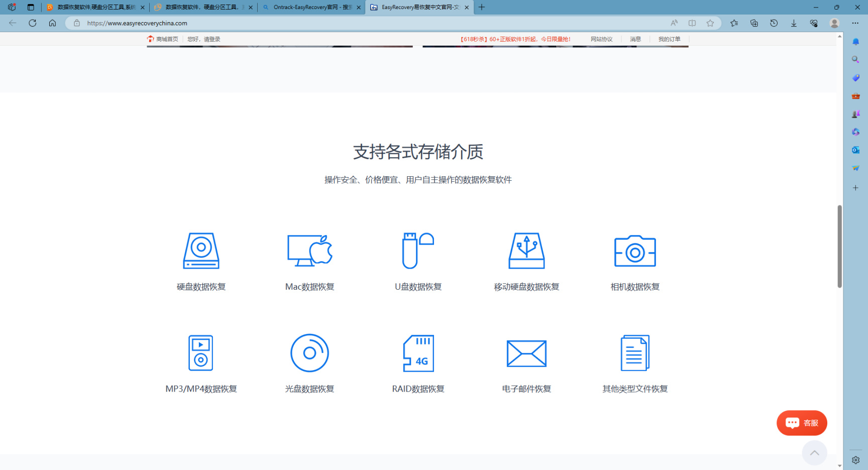Open Outlook in the Edge sidebar
The image size is (868, 470).
[x=855, y=150]
